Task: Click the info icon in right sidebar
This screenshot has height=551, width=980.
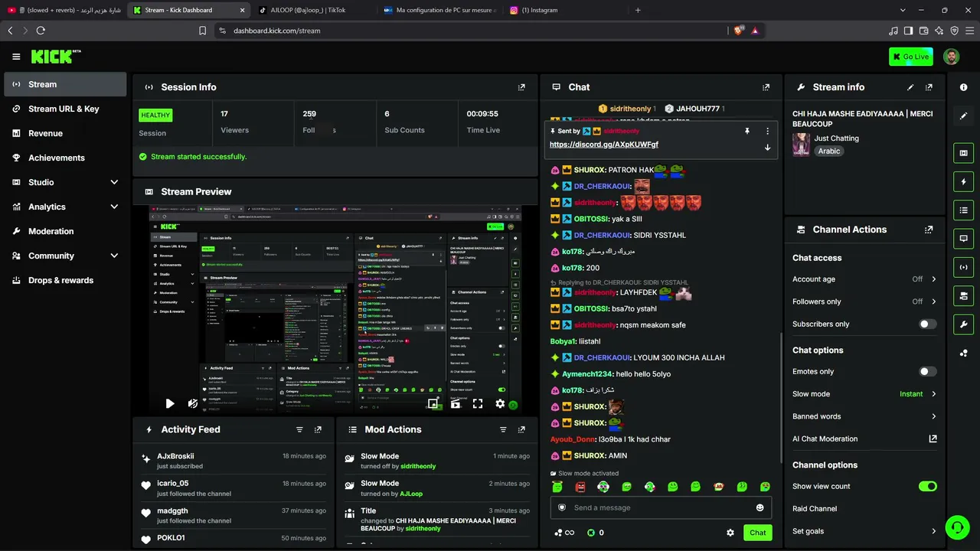Action: tap(963, 87)
